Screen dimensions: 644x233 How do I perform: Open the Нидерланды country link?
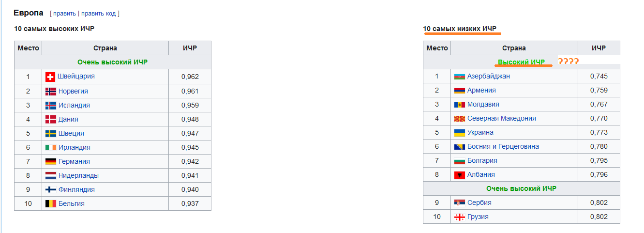(78, 175)
